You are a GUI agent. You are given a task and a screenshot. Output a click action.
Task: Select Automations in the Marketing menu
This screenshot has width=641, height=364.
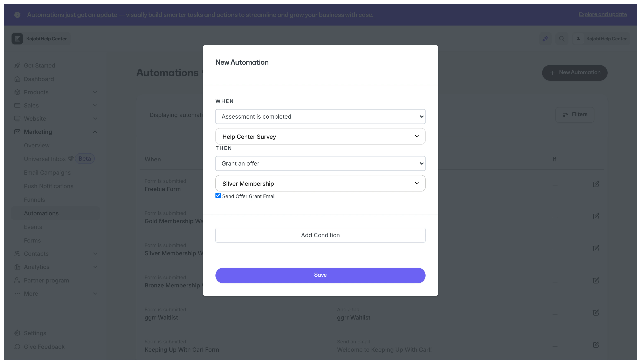click(41, 213)
